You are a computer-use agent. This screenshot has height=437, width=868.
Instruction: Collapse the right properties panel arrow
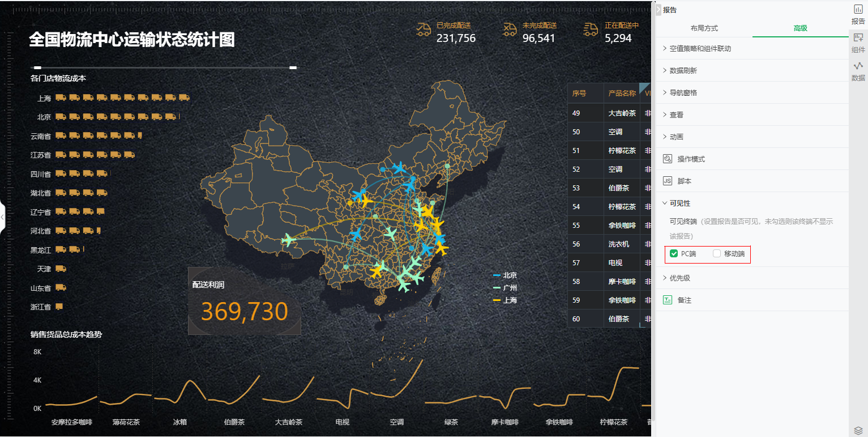(x=658, y=10)
